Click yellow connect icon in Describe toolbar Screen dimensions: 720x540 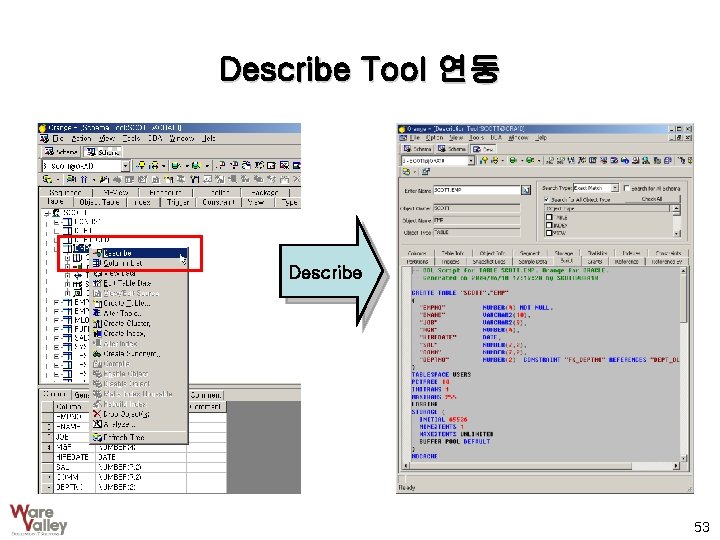(x=484, y=160)
